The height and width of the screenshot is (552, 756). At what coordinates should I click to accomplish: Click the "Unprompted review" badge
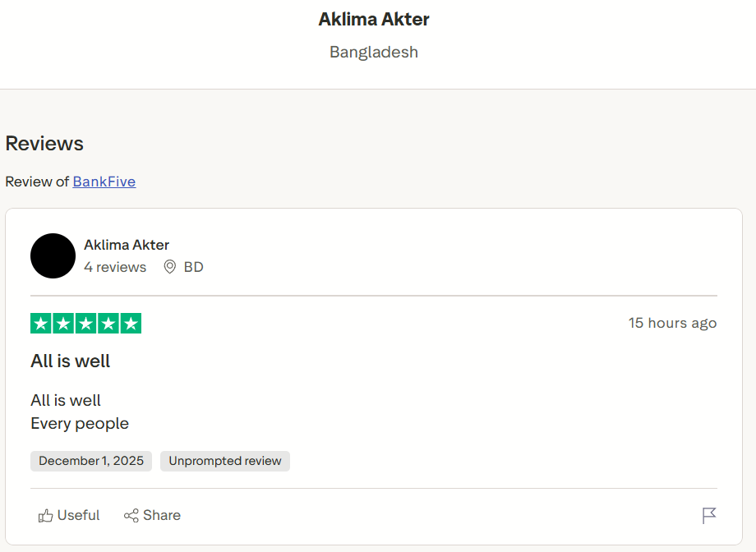coord(225,461)
